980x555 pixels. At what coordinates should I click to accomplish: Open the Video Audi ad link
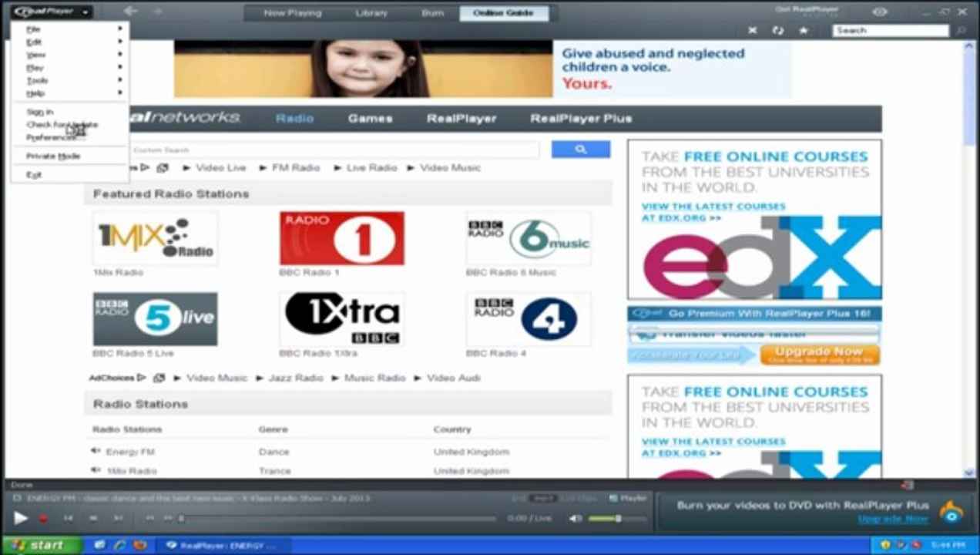[453, 378]
